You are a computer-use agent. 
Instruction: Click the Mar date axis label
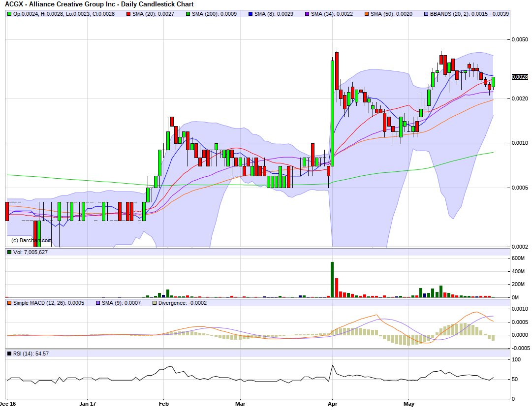240,404
